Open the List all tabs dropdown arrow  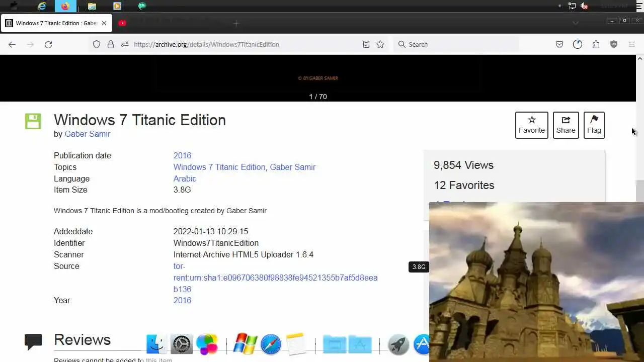tap(576, 23)
